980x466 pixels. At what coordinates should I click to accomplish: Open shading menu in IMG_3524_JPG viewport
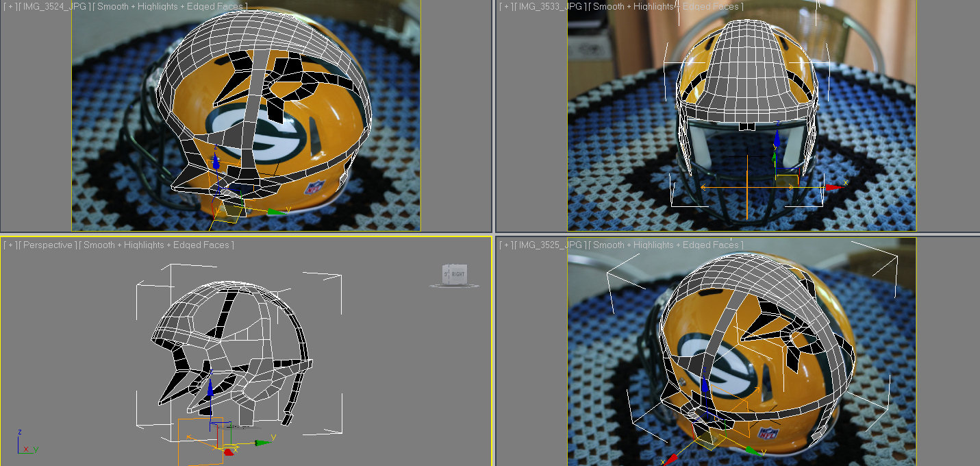[x=171, y=6]
